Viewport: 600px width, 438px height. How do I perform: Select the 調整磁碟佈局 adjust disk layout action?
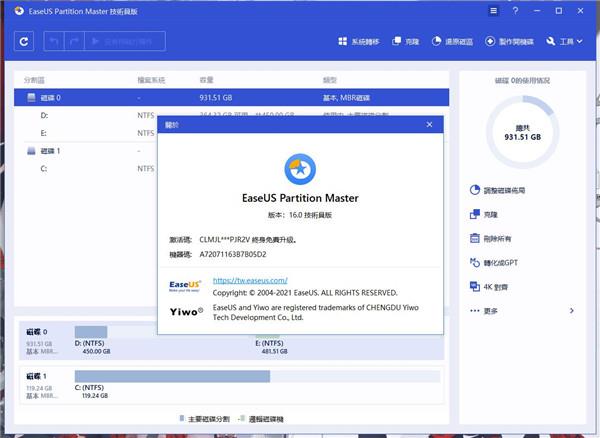497,190
